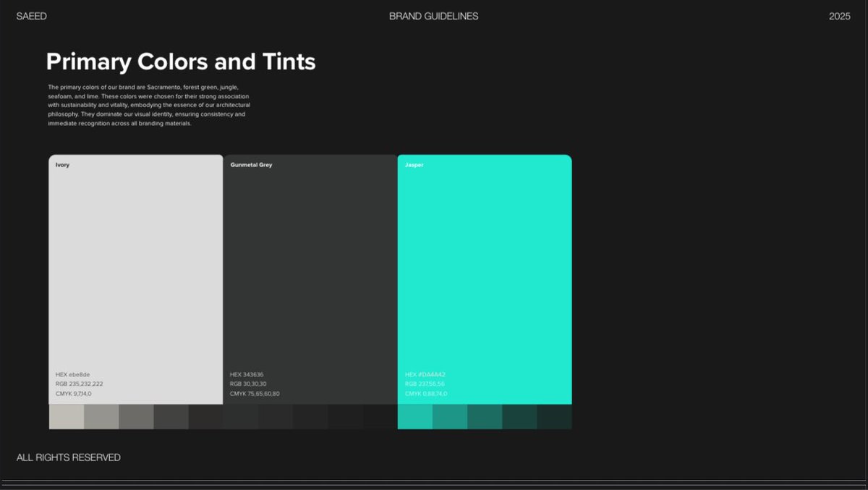Pick the brightest tint swatch under Jasper
The height and width of the screenshot is (490, 868).
click(x=415, y=417)
